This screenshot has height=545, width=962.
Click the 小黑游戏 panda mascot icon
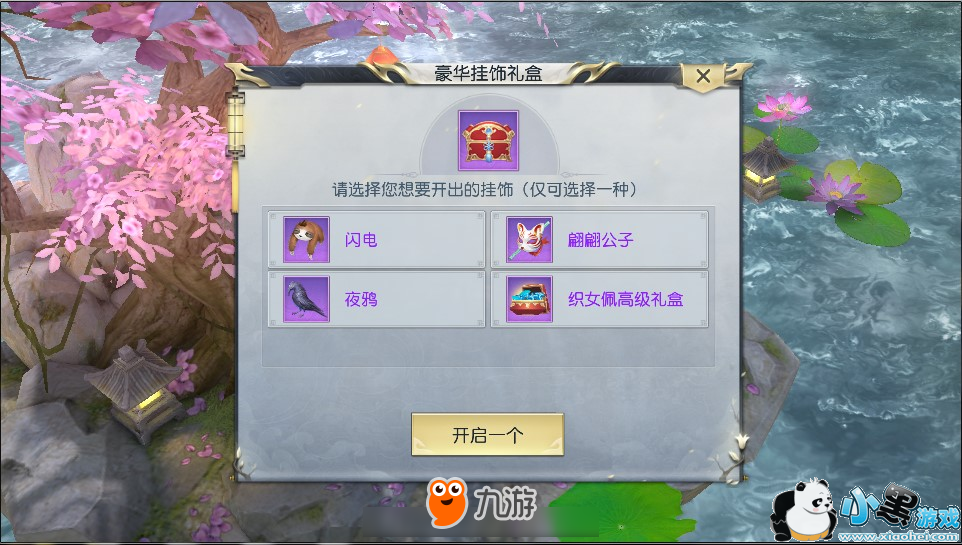[804, 509]
